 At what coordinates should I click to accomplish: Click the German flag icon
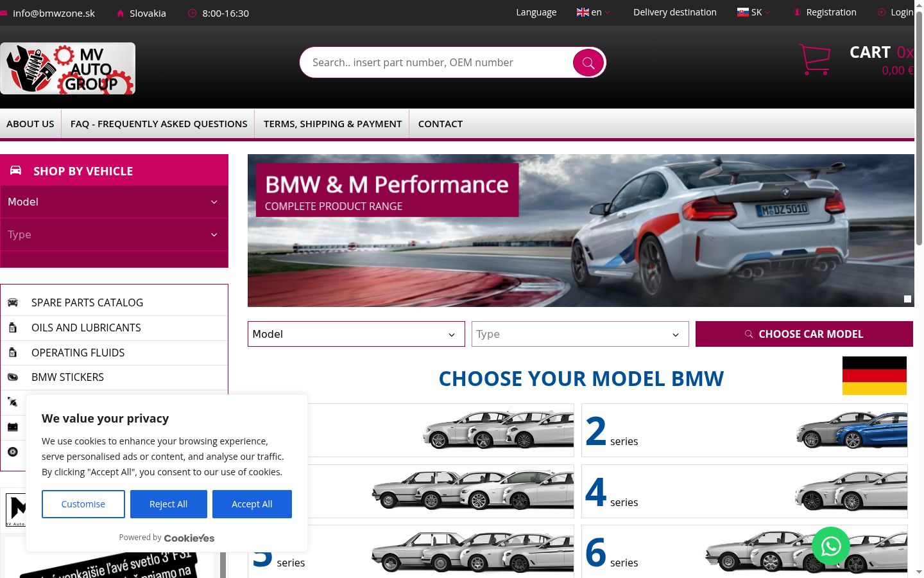[x=875, y=376]
